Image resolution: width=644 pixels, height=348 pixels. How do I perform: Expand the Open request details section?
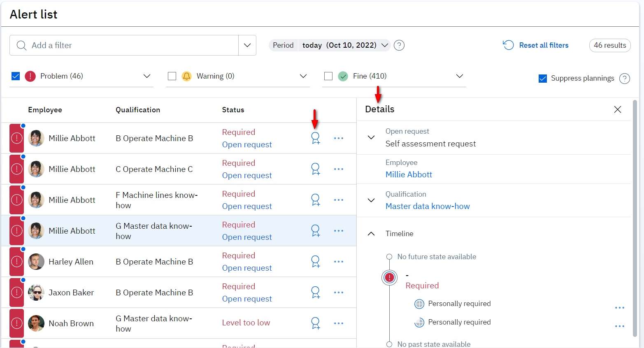pyautogui.click(x=371, y=137)
